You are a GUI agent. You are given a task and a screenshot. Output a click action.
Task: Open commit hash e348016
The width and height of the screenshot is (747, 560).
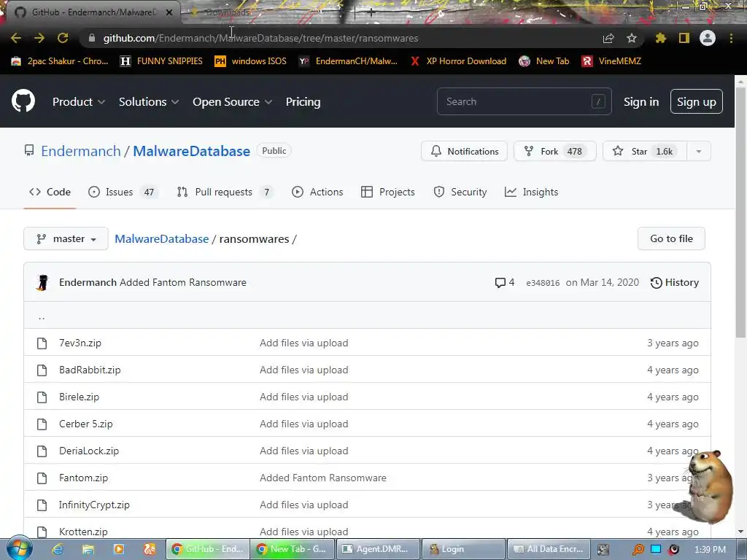543,283
